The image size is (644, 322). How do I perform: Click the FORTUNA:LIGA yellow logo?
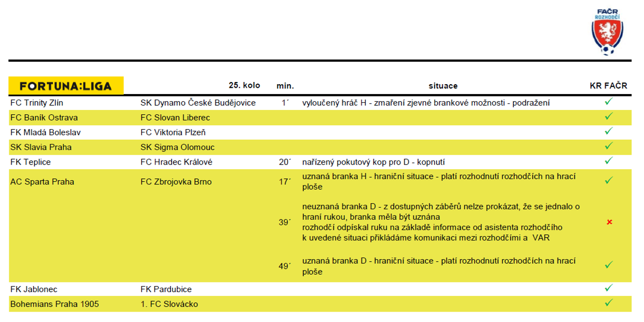click(66, 86)
